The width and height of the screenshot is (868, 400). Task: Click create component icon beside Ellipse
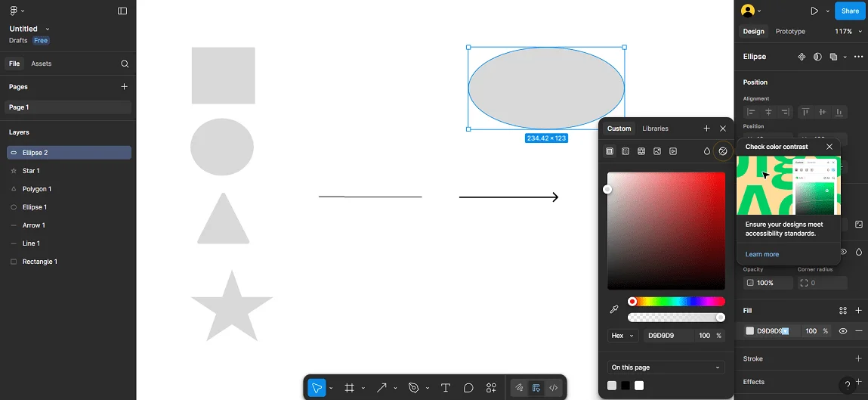801,57
